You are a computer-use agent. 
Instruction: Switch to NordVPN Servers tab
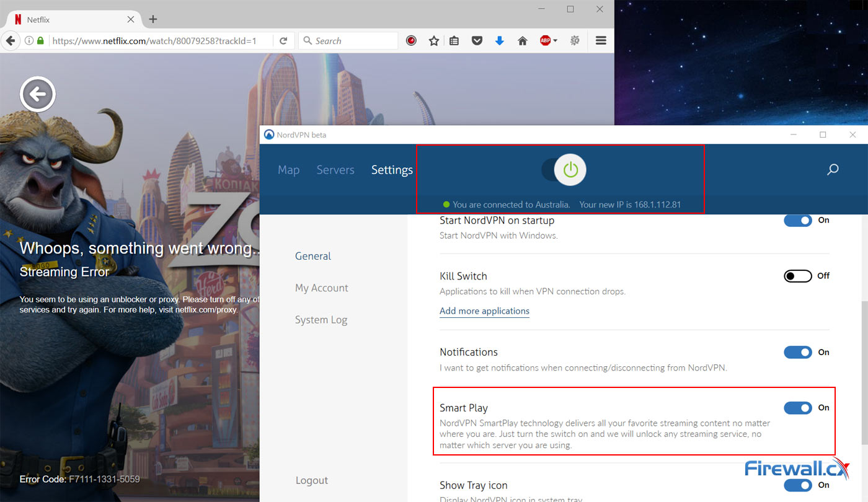click(x=335, y=170)
